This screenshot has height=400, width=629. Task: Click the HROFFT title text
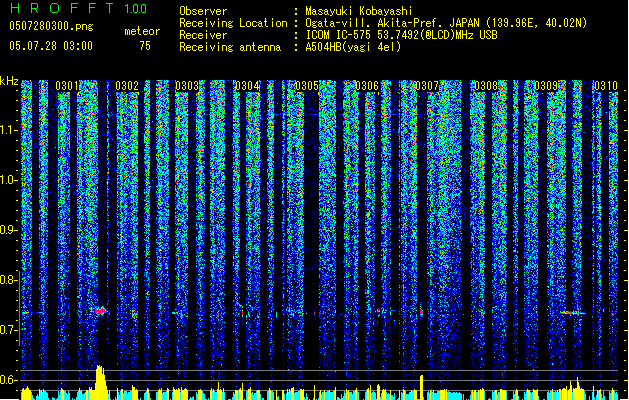[62, 8]
